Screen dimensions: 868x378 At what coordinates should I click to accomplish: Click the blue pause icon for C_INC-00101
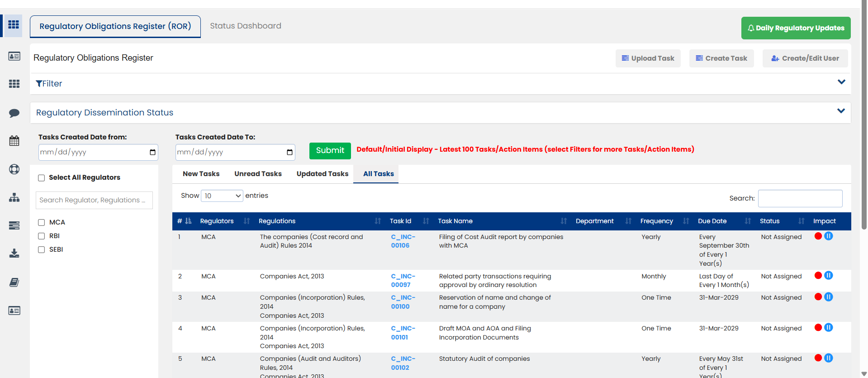tap(828, 327)
